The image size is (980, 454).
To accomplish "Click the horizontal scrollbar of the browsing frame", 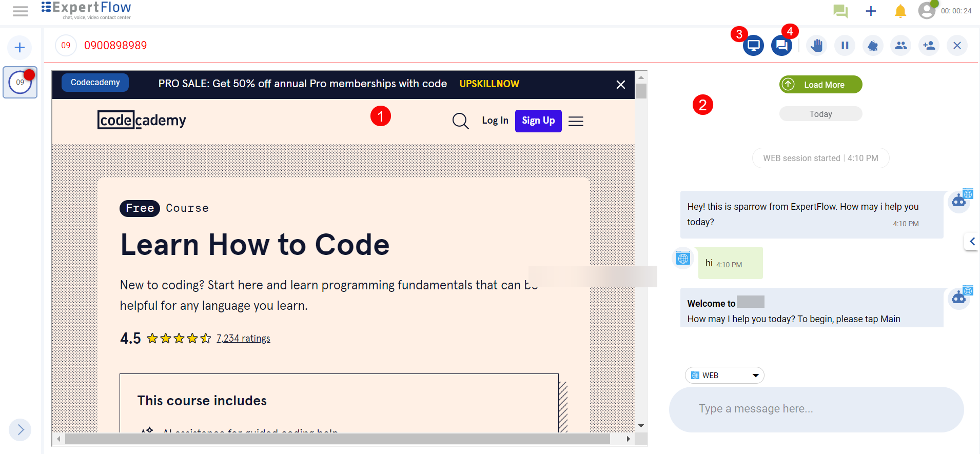I will 337,439.
